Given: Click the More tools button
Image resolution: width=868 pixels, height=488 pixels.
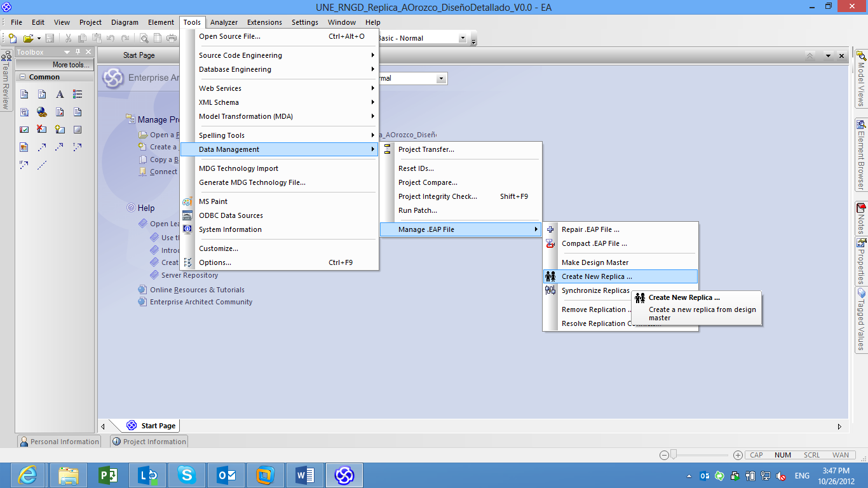Looking at the screenshot, I should [55, 65].
